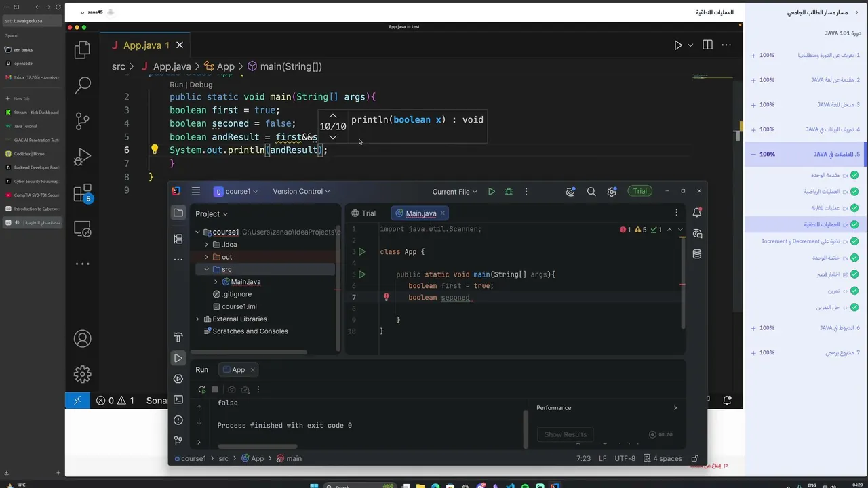Expand Performance panel chevron
This screenshot has height=488, width=868.
675,408
